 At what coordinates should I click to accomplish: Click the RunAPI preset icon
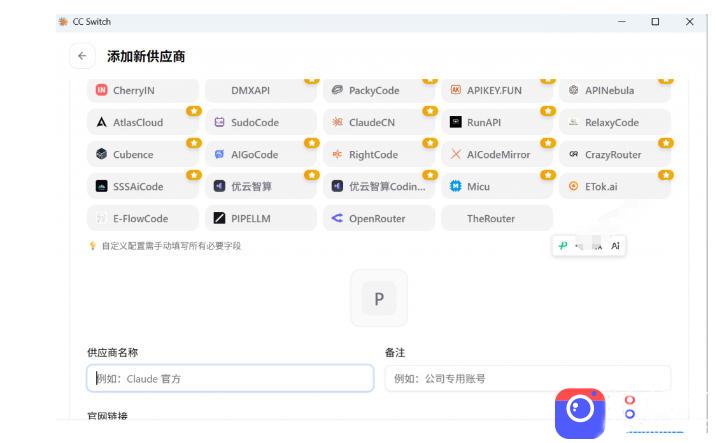456,122
